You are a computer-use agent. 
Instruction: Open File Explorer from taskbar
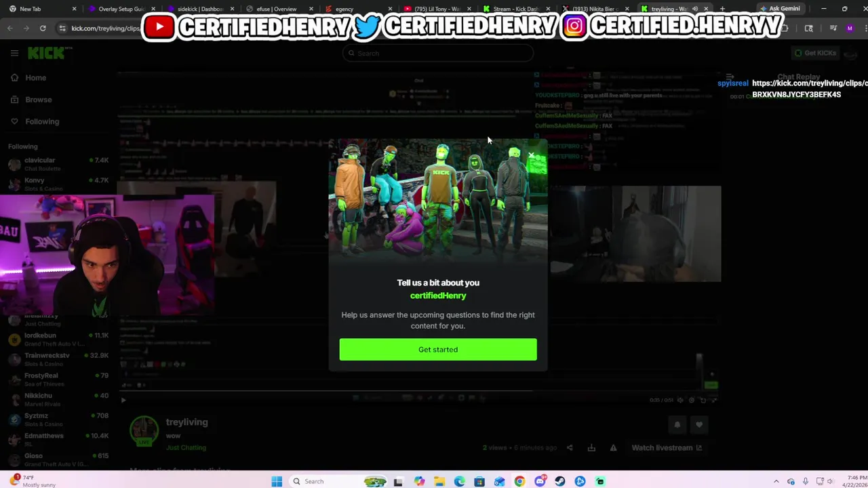click(x=439, y=481)
